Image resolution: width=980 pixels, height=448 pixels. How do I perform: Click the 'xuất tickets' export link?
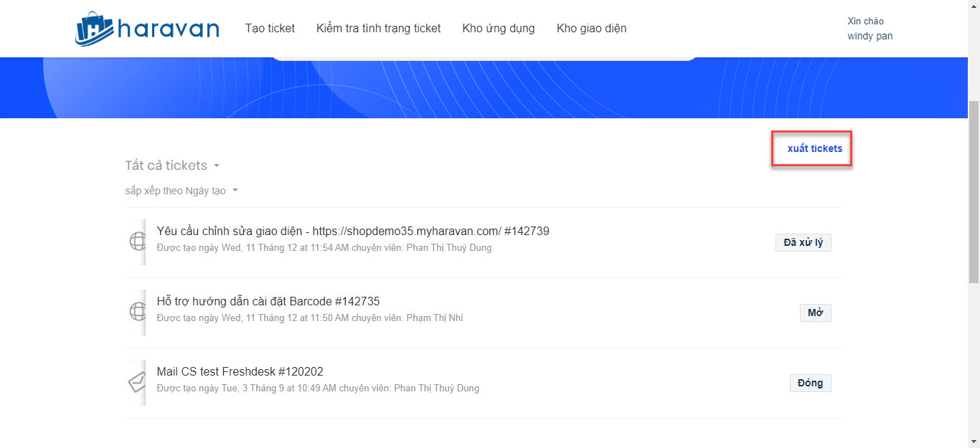point(814,148)
